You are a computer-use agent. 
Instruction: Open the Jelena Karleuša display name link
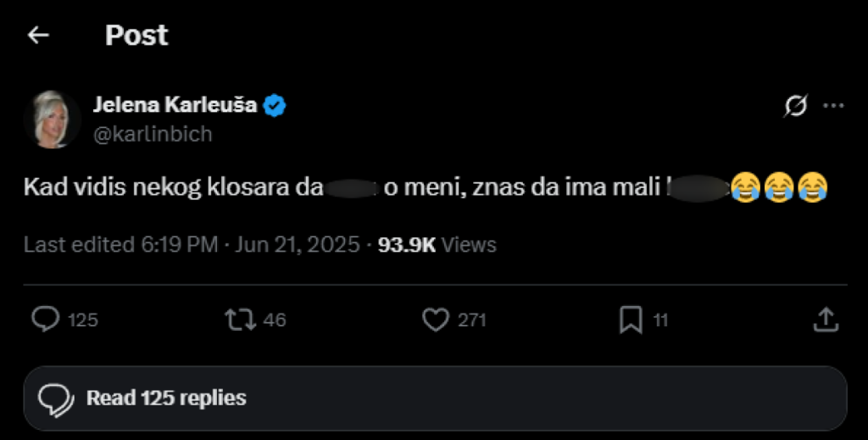coord(175,106)
